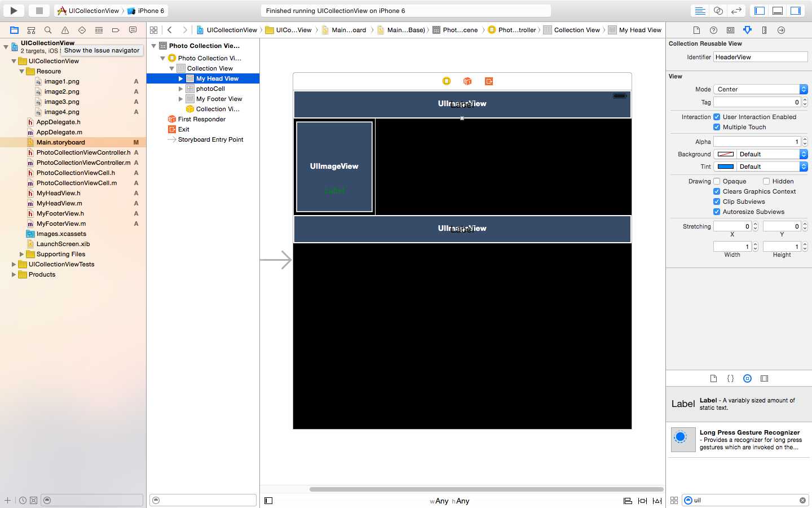The width and height of the screenshot is (812, 508).
Task: Show the Connections inspector
Action: click(x=781, y=30)
